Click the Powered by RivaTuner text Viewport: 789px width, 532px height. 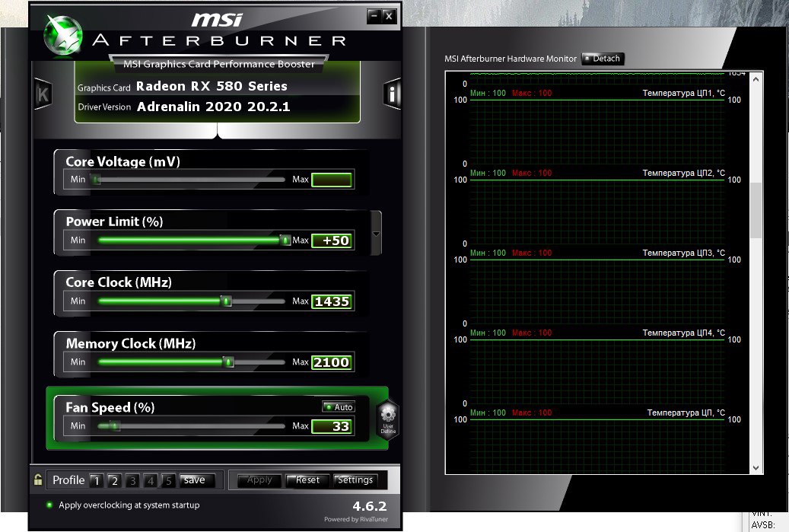tap(356, 519)
